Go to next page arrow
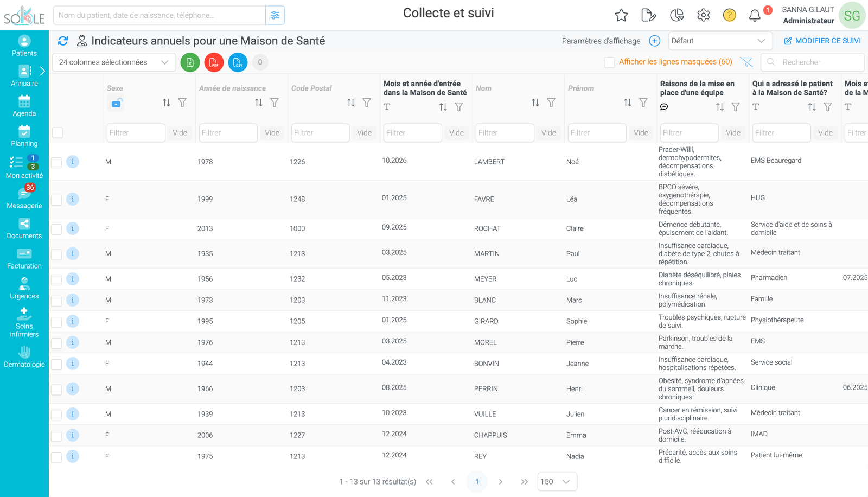The height and width of the screenshot is (497, 868). click(x=501, y=482)
